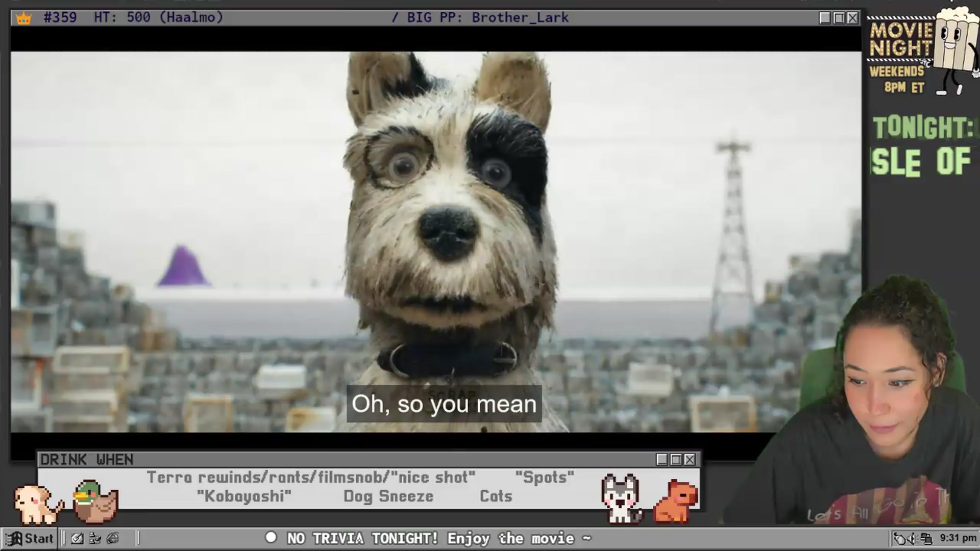Click the Terra rewinds/rants/filmsnob rule
The height and width of the screenshot is (551, 980).
coord(311,478)
